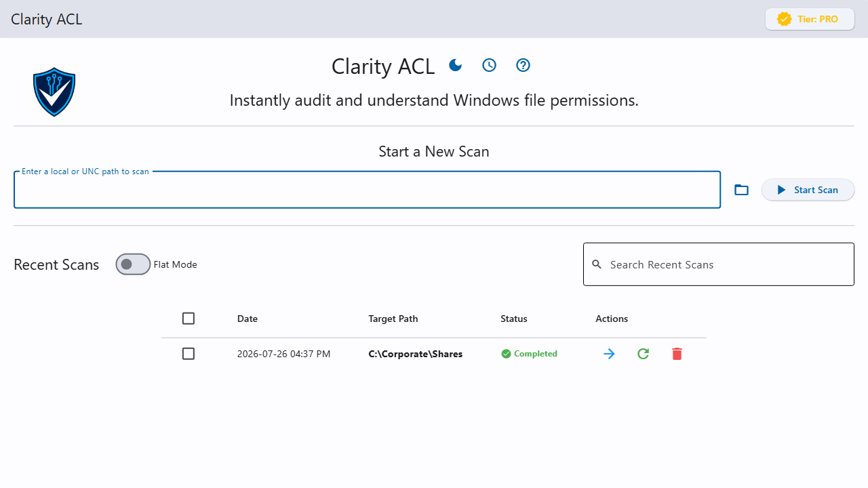Click the search magnifier icon
This screenshot has width=868, height=488.
597,264
